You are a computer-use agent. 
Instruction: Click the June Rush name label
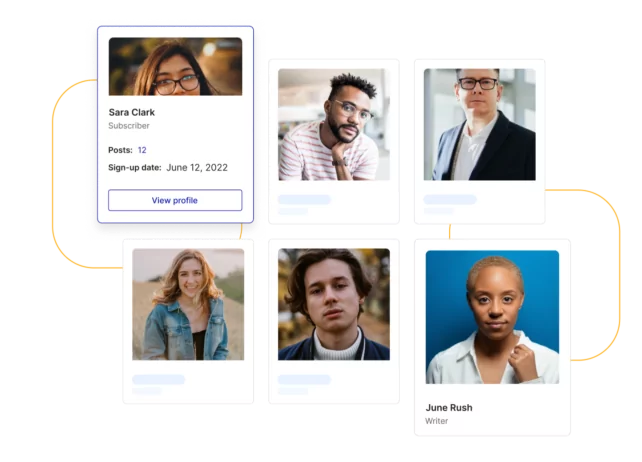pos(449,408)
